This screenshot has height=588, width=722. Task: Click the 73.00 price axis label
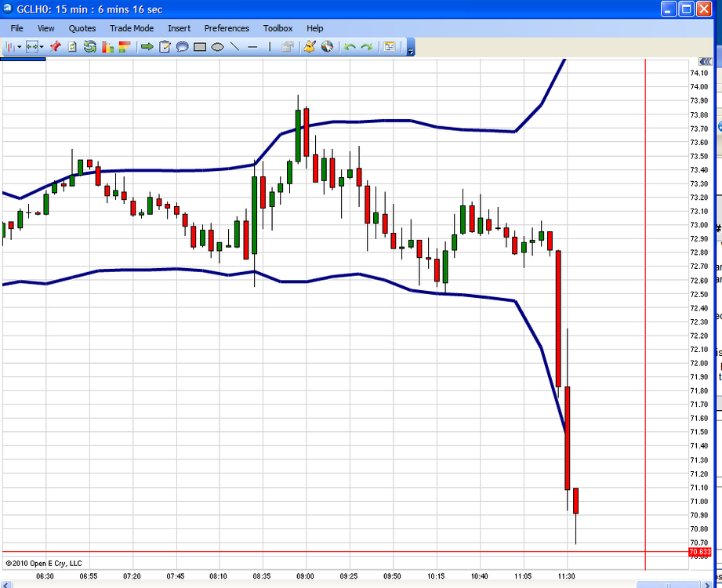[x=698, y=225]
